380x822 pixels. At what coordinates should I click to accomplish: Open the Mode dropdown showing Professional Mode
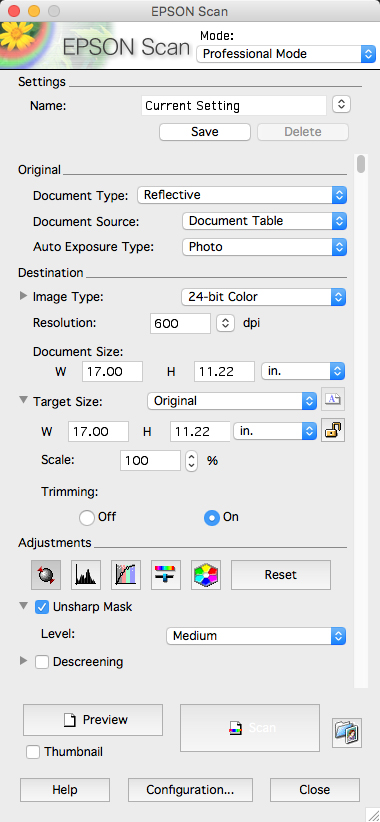tap(286, 53)
